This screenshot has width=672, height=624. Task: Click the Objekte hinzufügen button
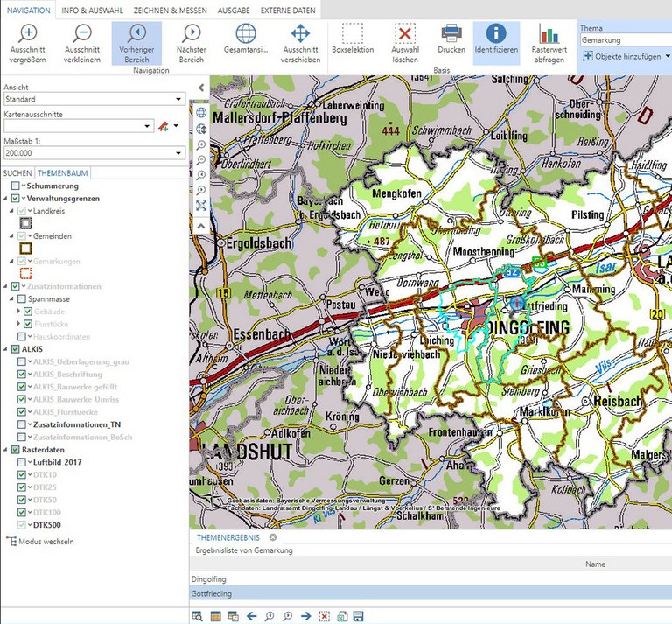point(622,56)
